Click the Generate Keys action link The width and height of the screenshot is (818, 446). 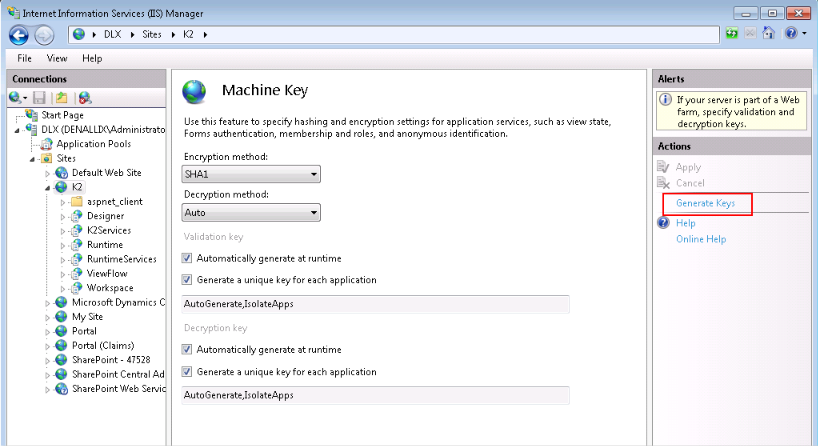coord(705,203)
